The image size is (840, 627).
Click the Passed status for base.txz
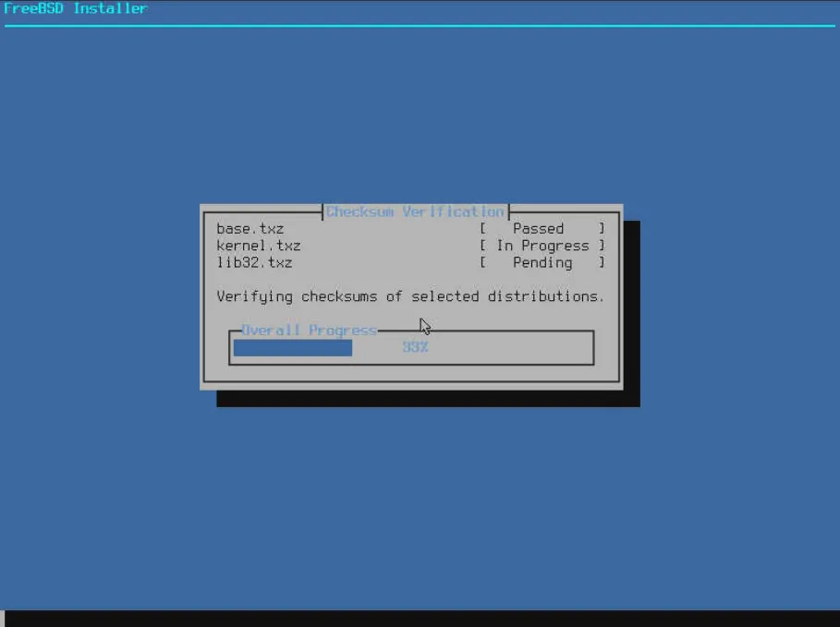(538, 229)
